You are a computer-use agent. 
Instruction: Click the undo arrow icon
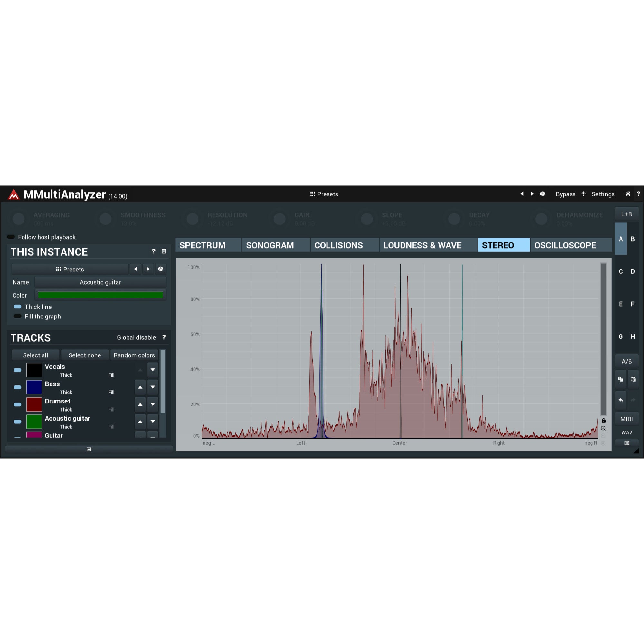click(620, 400)
